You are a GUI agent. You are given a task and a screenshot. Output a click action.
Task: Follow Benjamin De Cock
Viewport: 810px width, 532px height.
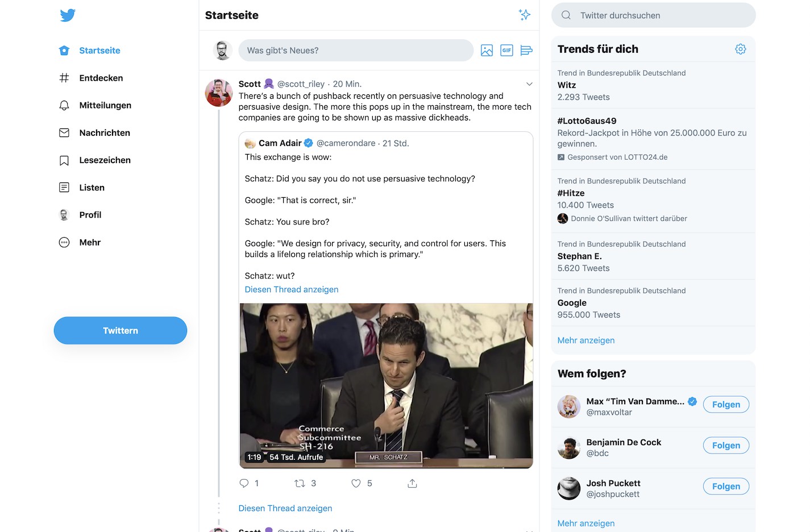(726, 446)
